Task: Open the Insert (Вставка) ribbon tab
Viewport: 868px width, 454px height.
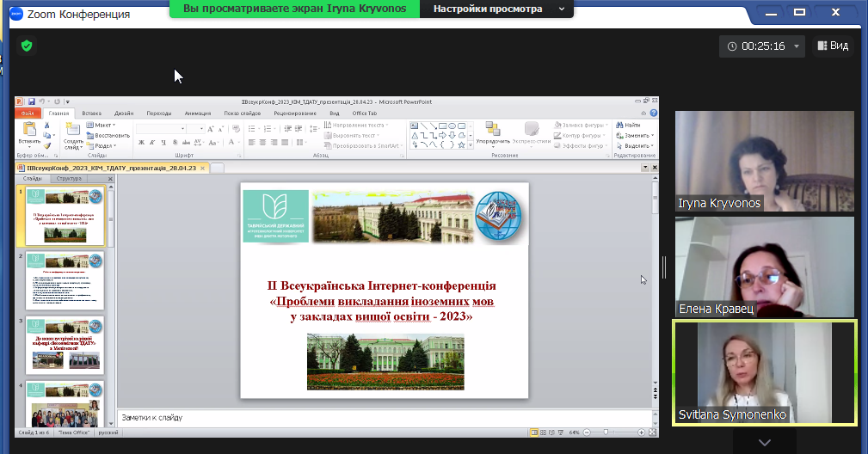Action: [91, 113]
